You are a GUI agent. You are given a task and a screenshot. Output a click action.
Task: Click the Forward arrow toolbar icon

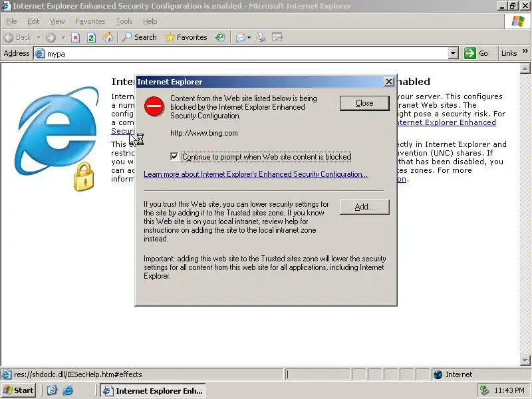[x=51, y=37]
